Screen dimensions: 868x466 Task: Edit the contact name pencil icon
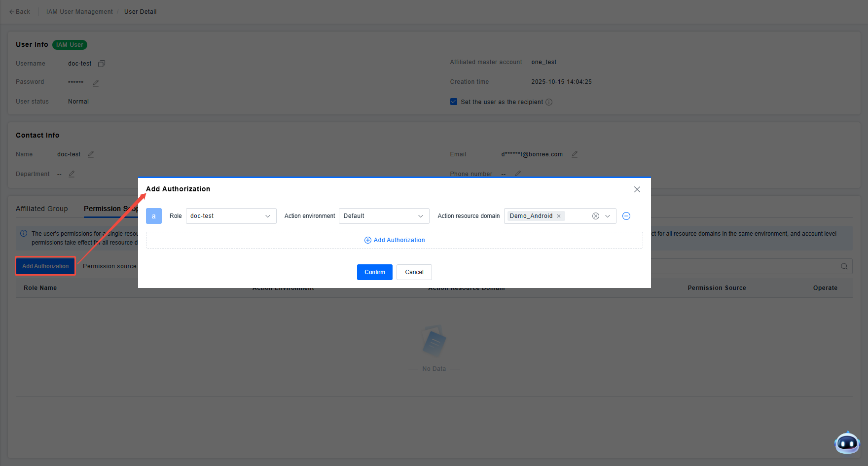pyautogui.click(x=91, y=154)
